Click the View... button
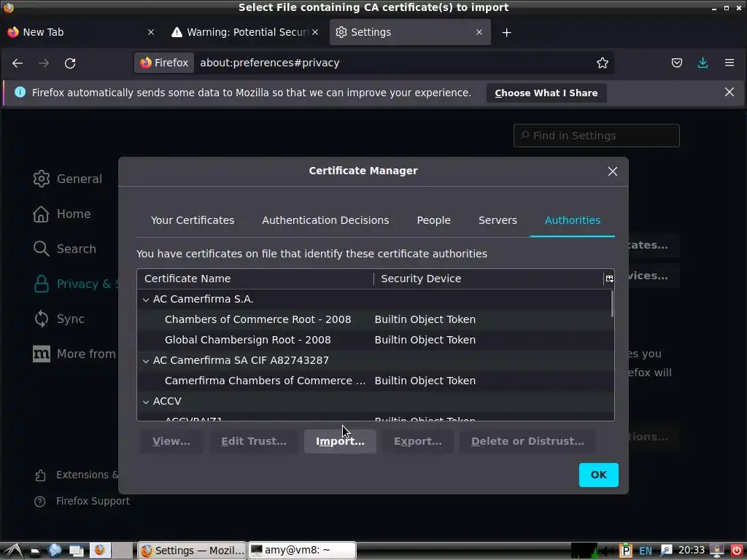 tap(171, 441)
